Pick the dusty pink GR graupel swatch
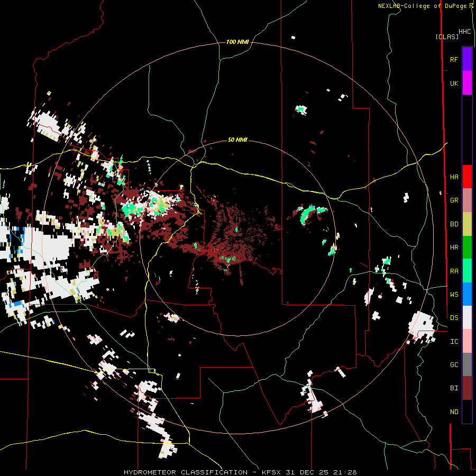The height and width of the screenshot is (476, 476). (467, 200)
